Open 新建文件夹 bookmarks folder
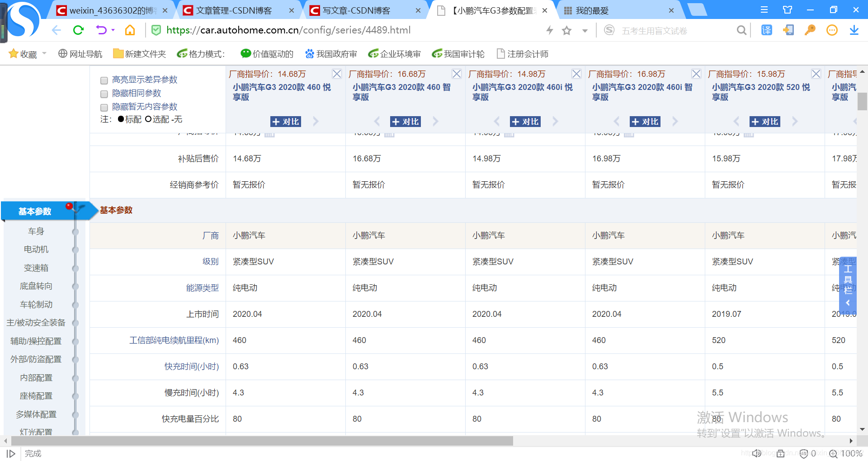Image resolution: width=868 pixels, height=461 pixels. coord(140,54)
